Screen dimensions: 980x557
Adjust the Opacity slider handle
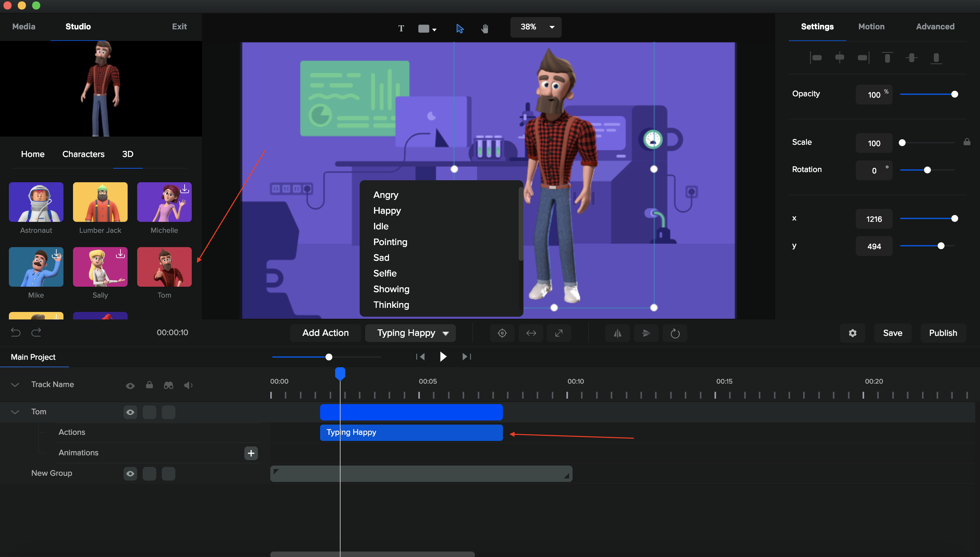pyautogui.click(x=954, y=94)
